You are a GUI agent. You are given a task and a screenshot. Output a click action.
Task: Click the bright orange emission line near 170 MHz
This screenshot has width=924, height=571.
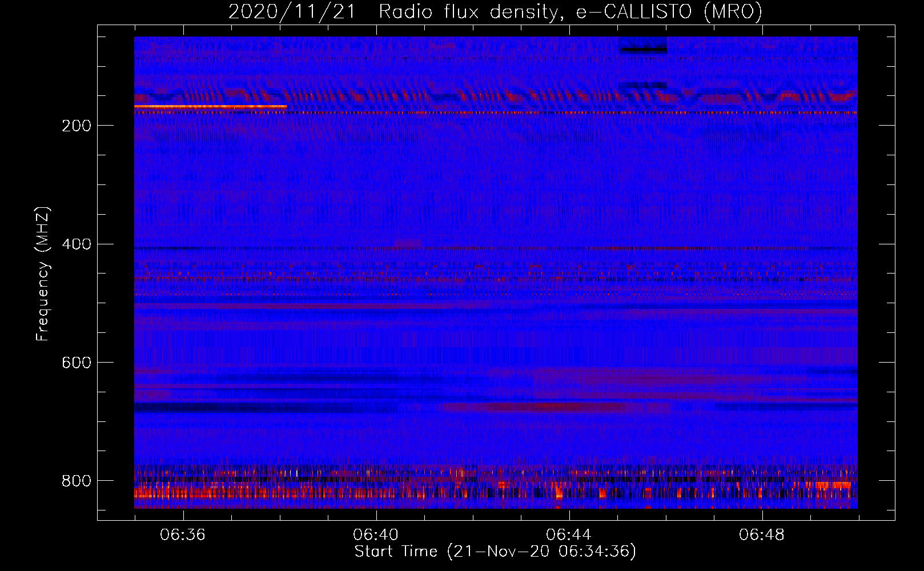point(211,106)
